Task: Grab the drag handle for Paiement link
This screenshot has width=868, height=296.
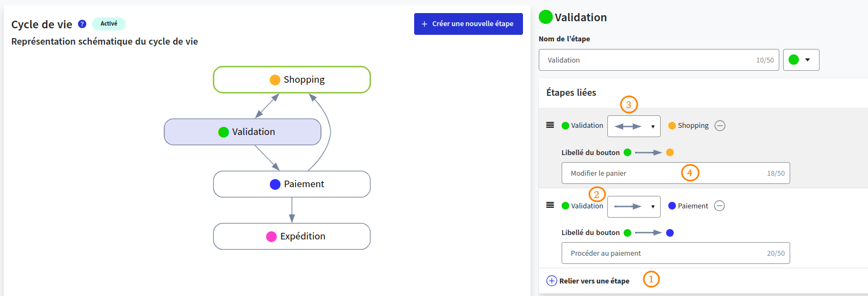Action: pos(550,205)
